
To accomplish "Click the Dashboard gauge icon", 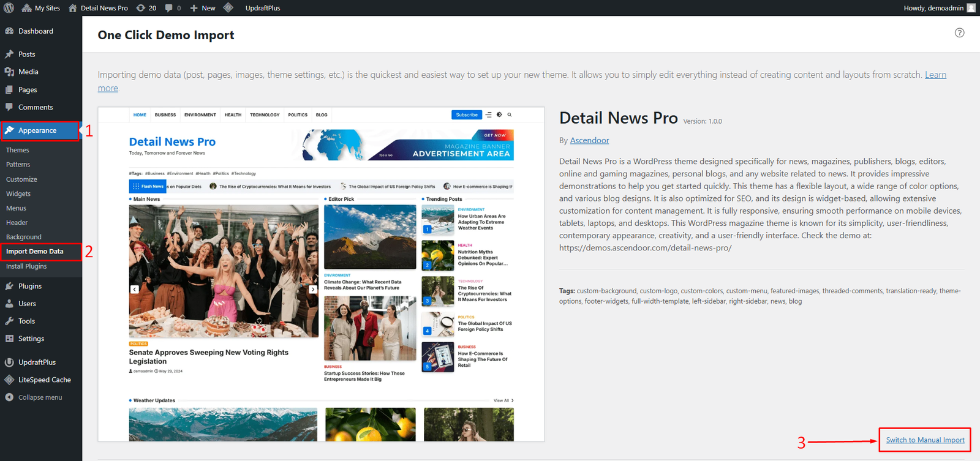I will click(9, 31).
